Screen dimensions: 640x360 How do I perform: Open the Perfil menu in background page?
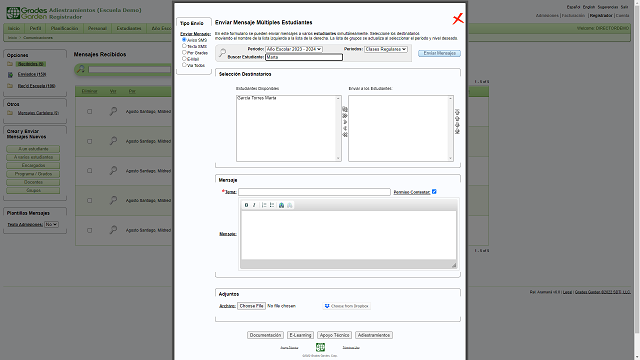tap(36, 28)
